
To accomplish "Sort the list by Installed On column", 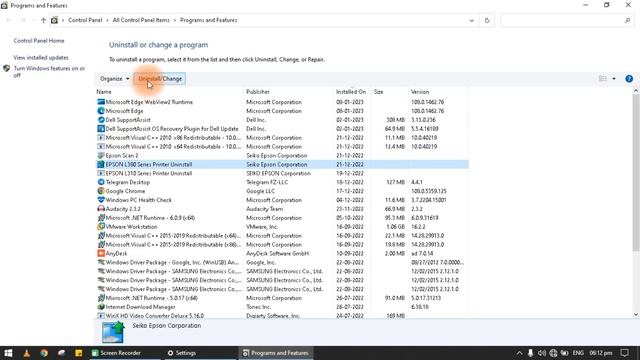I will pos(351,92).
